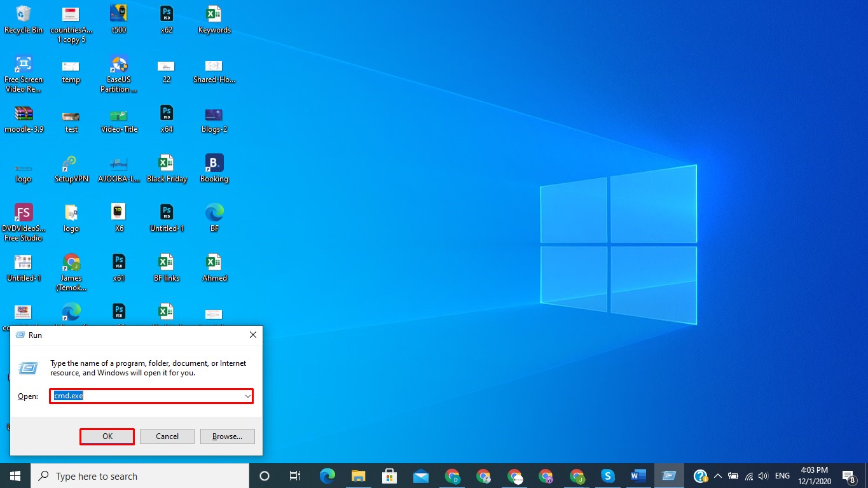Open the Black Friday Excel file
The height and width of the screenshot is (488, 868).
click(x=167, y=162)
